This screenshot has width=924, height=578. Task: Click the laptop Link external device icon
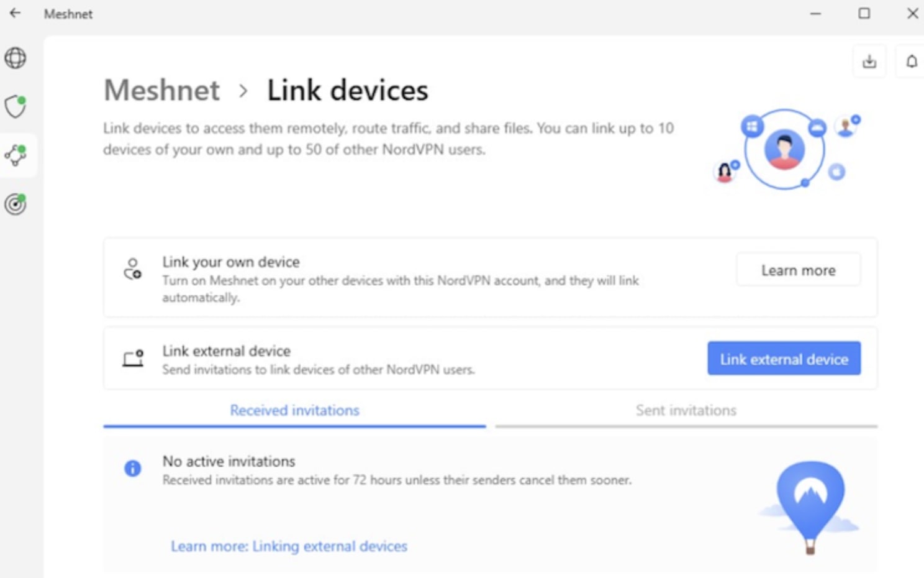pyautogui.click(x=133, y=359)
